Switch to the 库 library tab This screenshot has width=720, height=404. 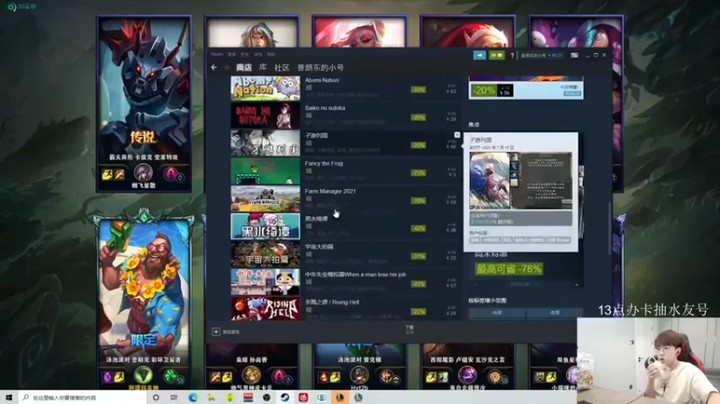[263, 67]
